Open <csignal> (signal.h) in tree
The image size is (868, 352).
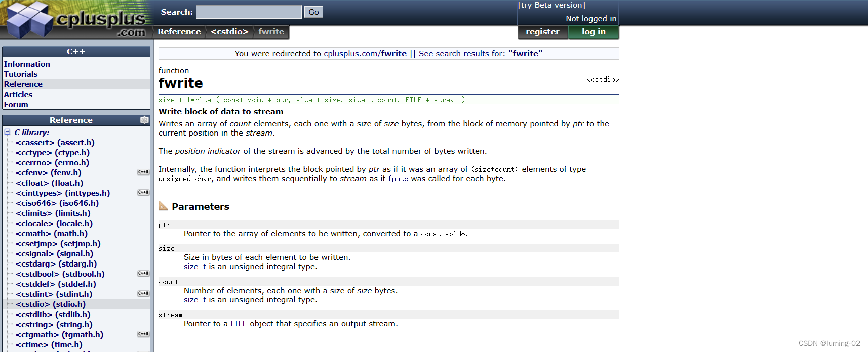[x=55, y=254]
